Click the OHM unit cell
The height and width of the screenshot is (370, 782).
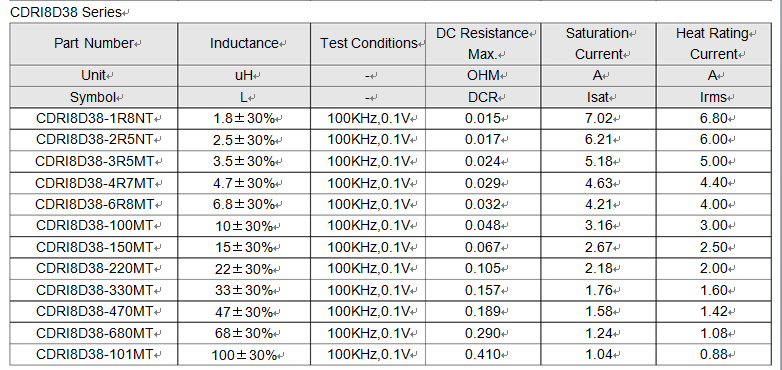point(483,75)
